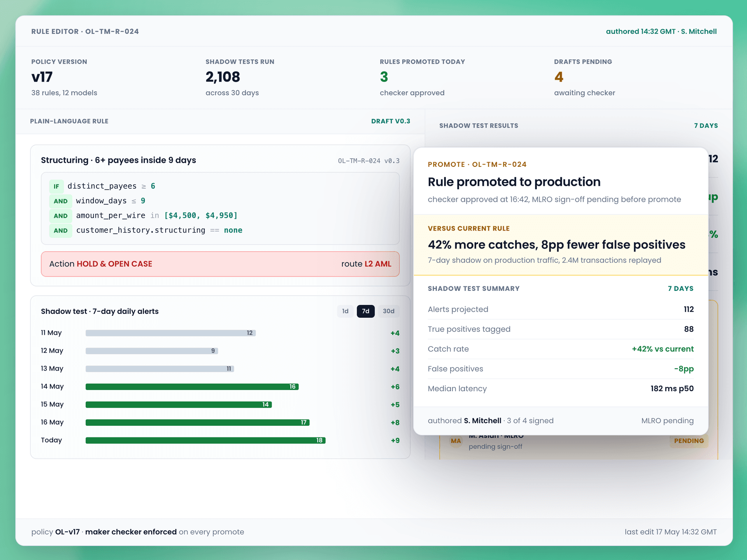Select the 1d range toggle

(x=345, y=311)
